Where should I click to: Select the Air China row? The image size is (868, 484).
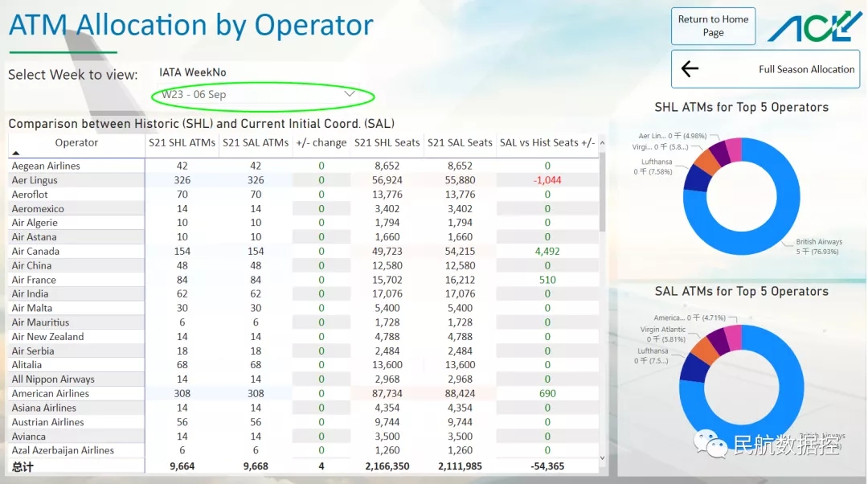coord(303,266)
